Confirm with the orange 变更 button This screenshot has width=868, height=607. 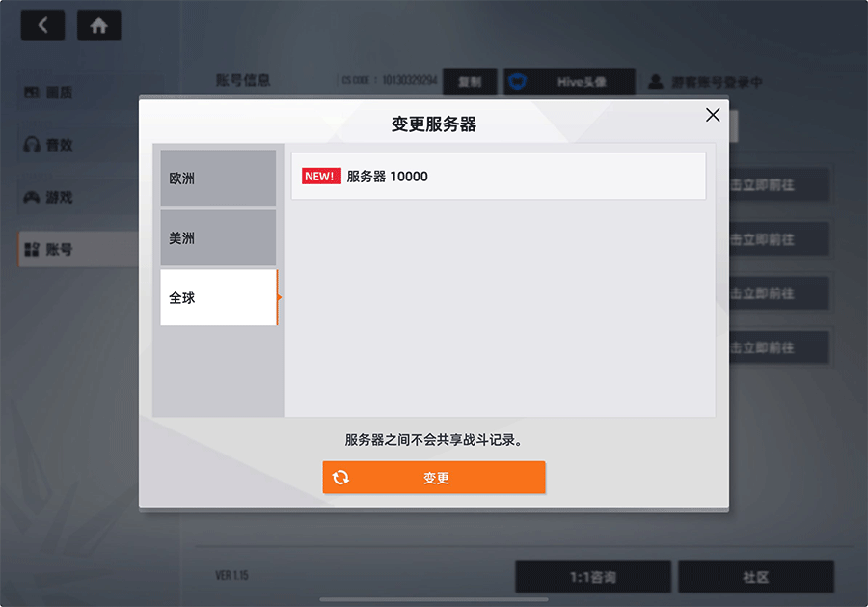pos(434,478)
